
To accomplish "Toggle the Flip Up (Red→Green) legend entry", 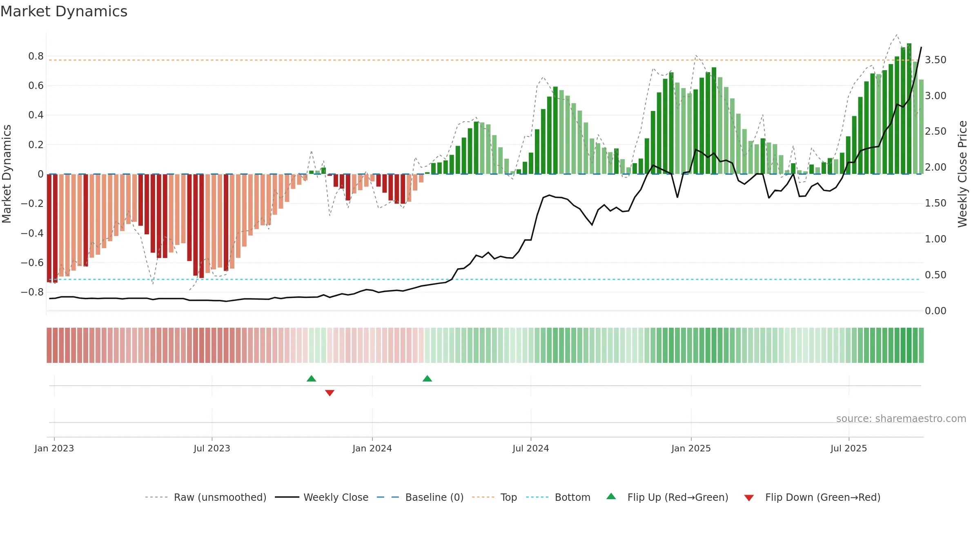I will pos(668,497).
